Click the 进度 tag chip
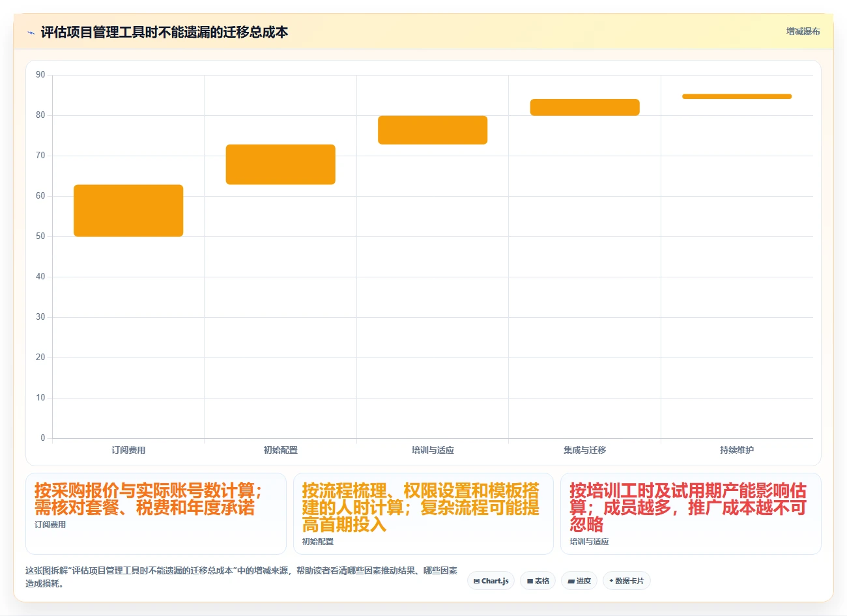847x616 pixels. [579, 581]
